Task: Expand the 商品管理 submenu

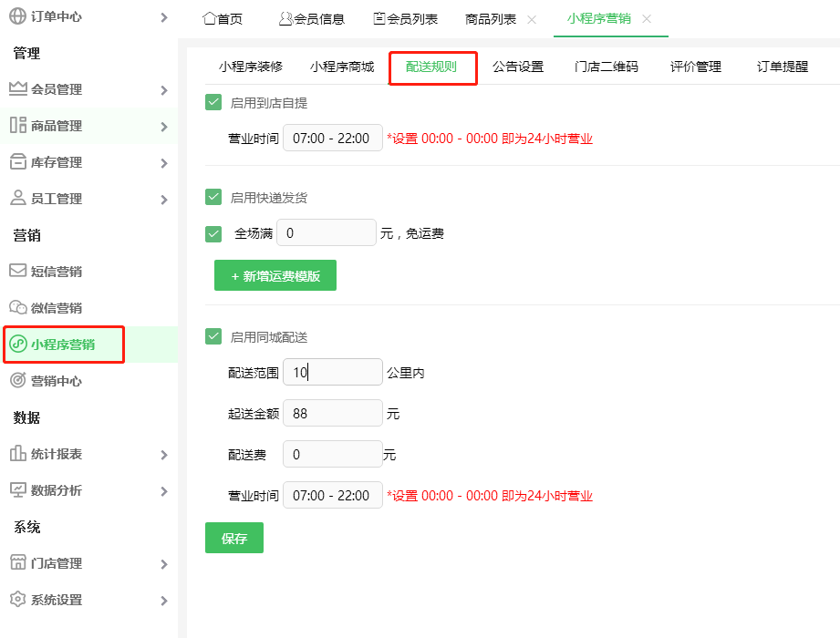Action: tap(166, 126)
